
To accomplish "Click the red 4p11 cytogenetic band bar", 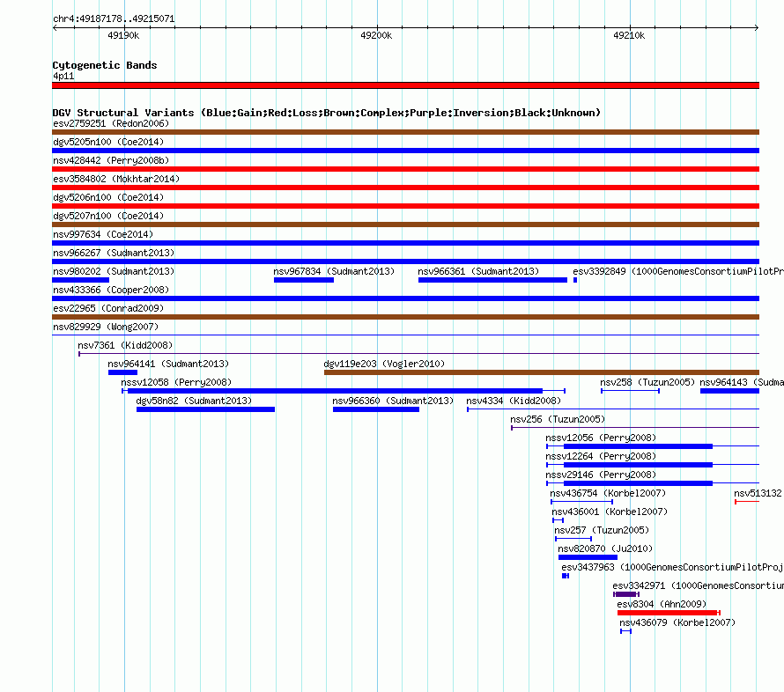I will pos(405,85).
